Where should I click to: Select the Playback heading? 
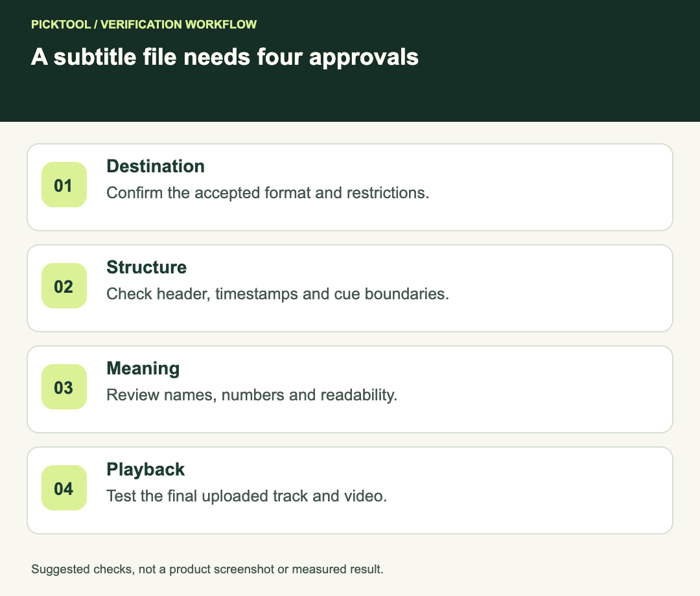click(x=146, y=470)
